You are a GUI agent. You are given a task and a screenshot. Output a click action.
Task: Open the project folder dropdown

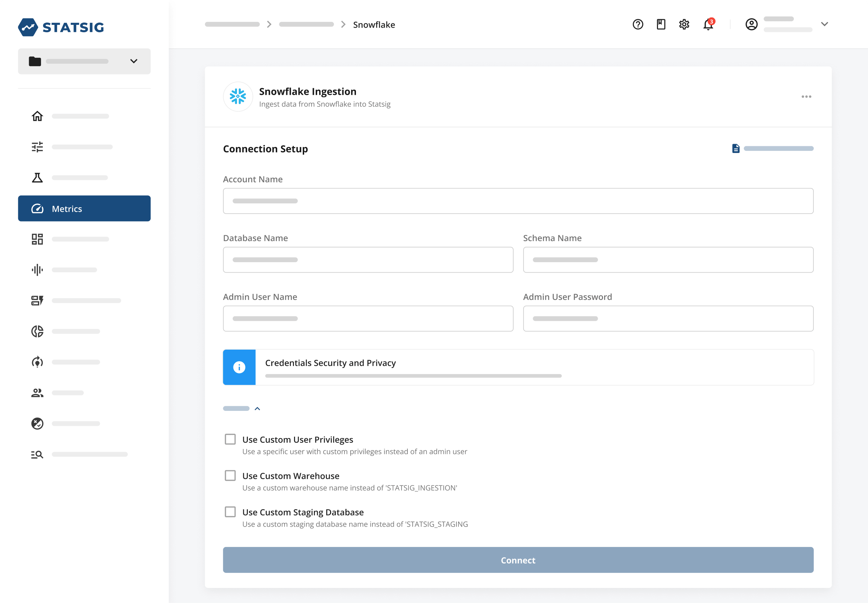84,61
